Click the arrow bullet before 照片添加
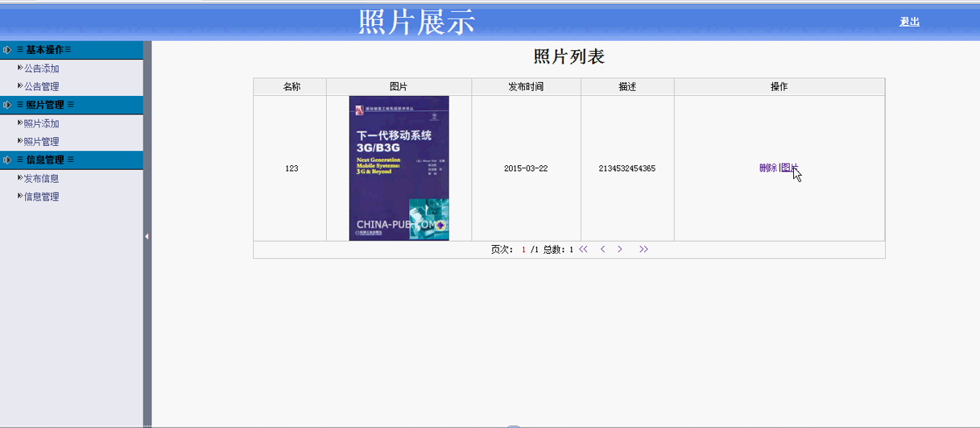The width and height of the screenshot is (980, 428). point(20,123)
